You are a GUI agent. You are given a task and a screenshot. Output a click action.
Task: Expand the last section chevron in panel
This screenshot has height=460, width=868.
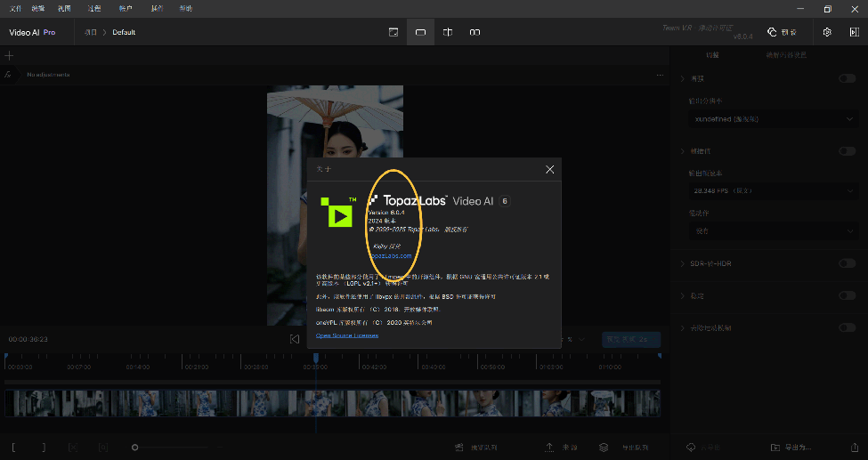(x=683, y=327)
